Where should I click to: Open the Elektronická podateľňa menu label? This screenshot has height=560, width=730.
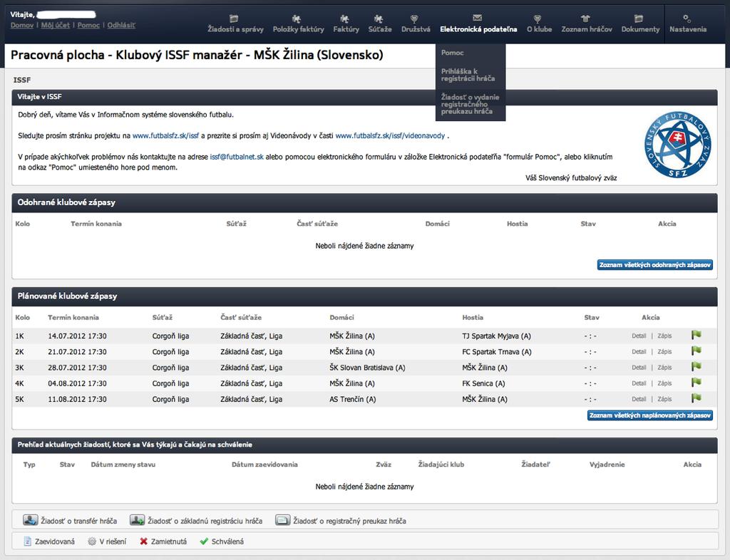click(478, 29)
